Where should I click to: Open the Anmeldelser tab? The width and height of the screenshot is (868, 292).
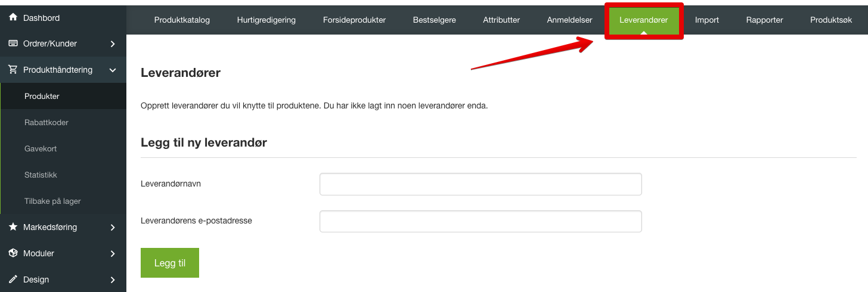[569, 20]
